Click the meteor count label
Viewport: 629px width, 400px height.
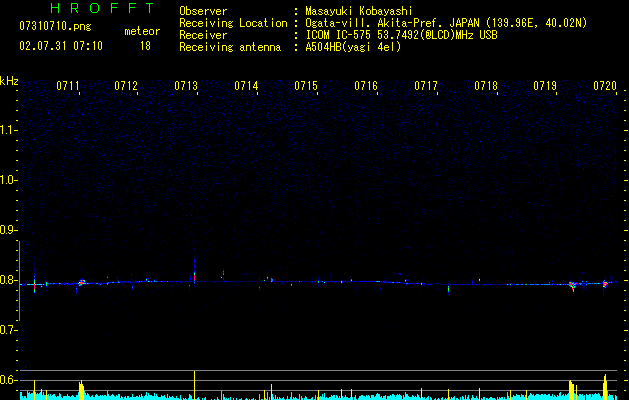pyautogui.click(x=142, y=31)
